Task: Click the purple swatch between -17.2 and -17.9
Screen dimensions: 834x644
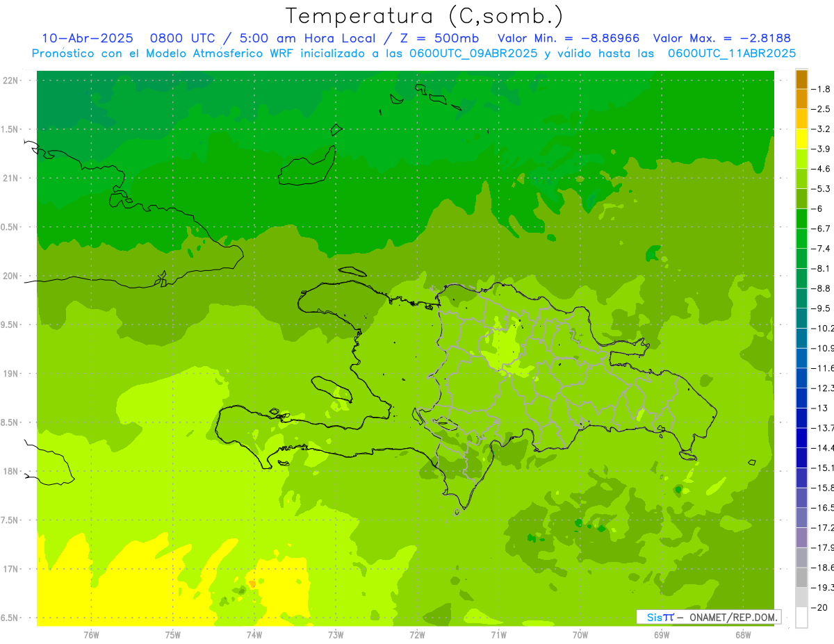Action: point(801,538)
